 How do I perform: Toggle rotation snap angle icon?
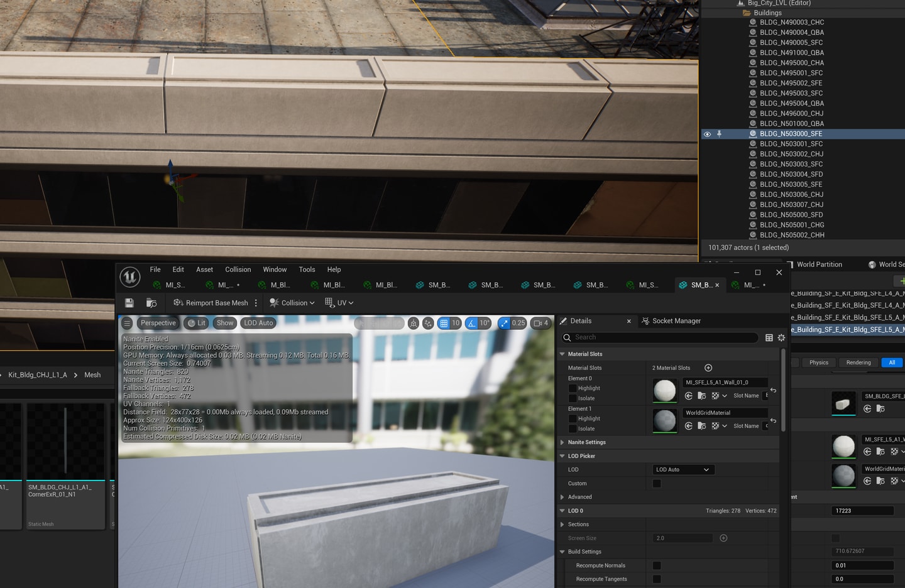471,323
